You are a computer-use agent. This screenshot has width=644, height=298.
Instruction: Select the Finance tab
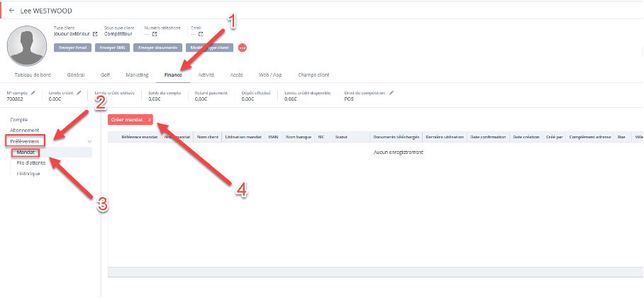(x=173, y=74)
